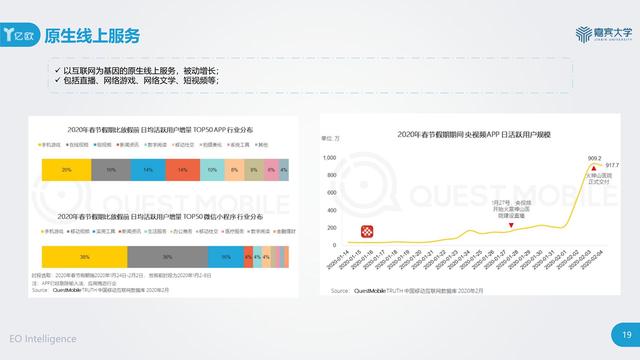Click the large yellow segment in bottom bar
Viewport: 640px width, 360px height.
tap(84, 257)
